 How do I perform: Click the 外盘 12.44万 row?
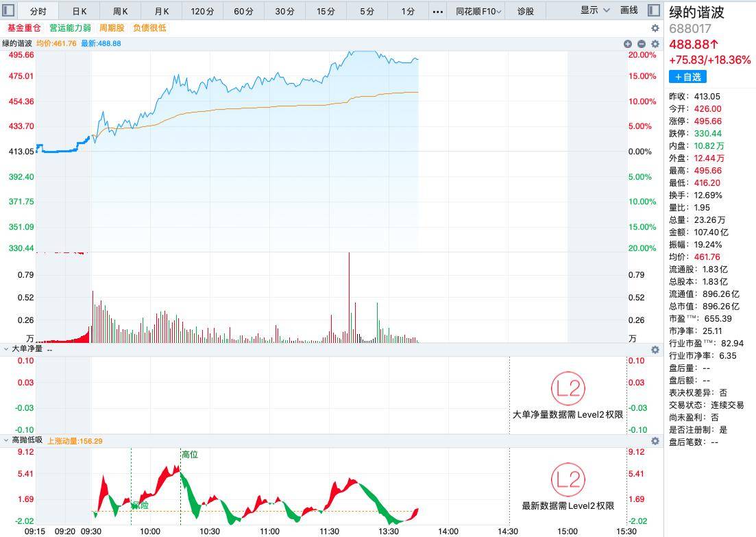[x=696, y=158]
